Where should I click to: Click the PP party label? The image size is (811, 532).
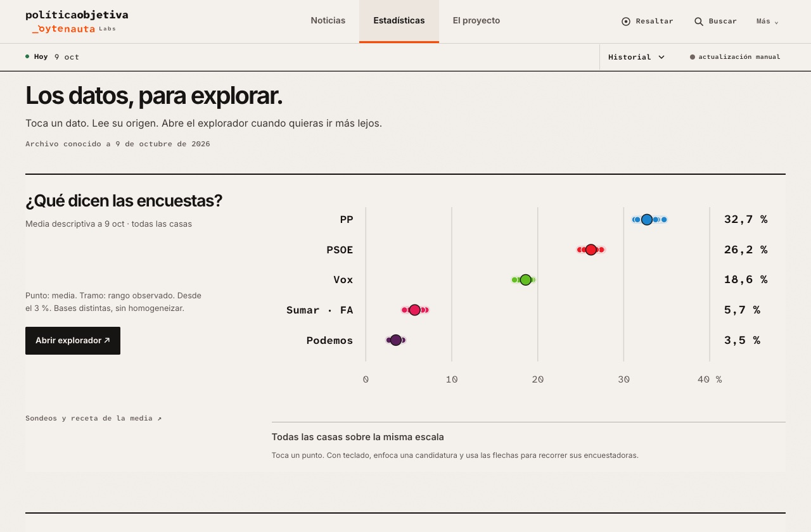tap(347, 220)
